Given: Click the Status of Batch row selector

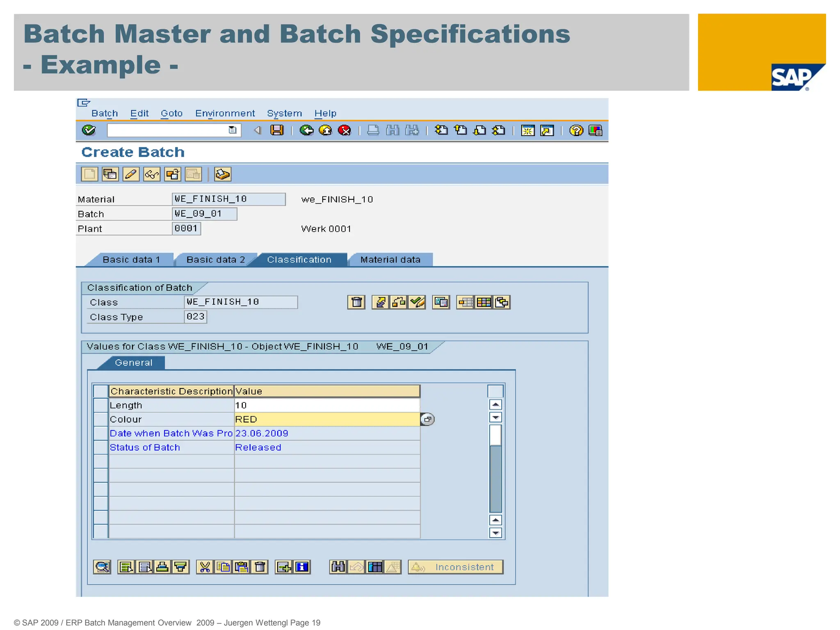Looking at the screenshot, I should 100,447.
